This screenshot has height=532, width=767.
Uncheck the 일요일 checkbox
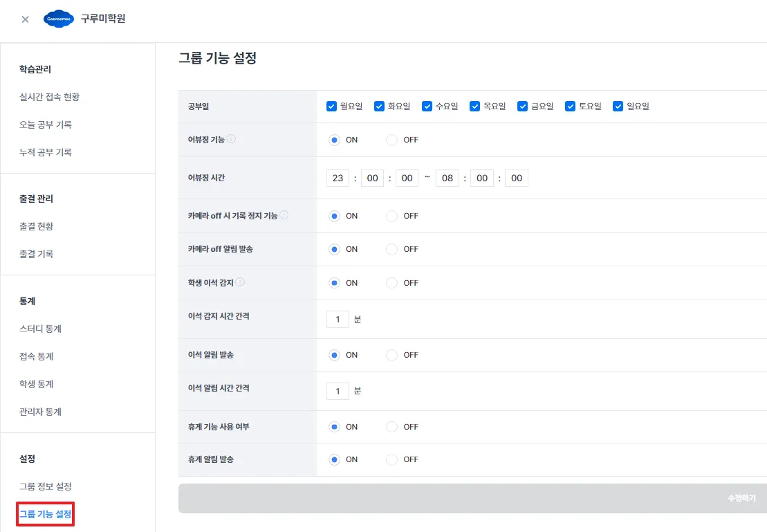(618, 107)
